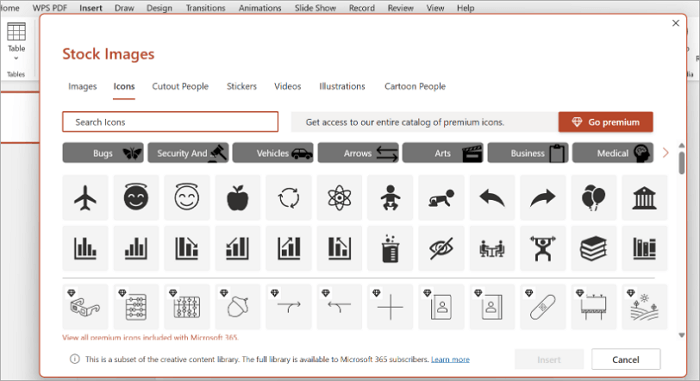Select the first bar chart icon
Image resolution: width=700 pixels, height=381 pixels.
tap(85, 248)
